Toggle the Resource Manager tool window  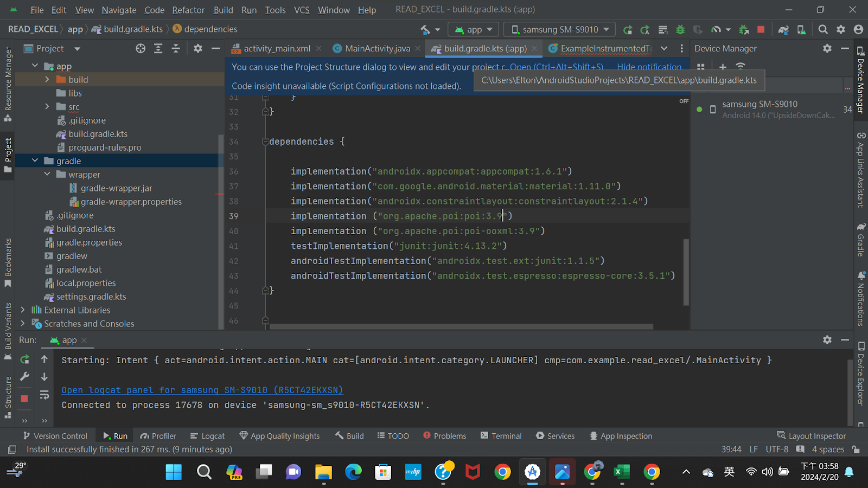(x=8, y=85)
